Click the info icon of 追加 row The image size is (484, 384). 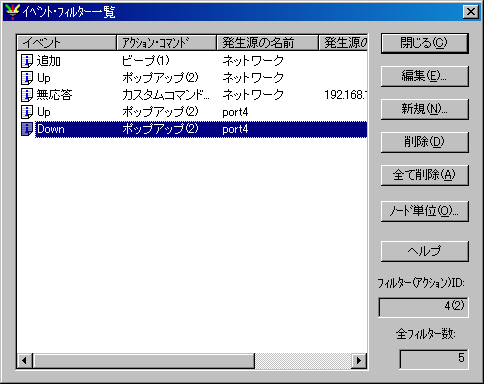point(27,61)
